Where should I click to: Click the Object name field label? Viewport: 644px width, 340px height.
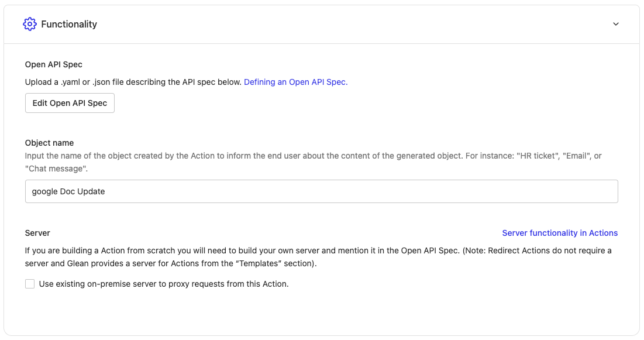tap(49, 143)
